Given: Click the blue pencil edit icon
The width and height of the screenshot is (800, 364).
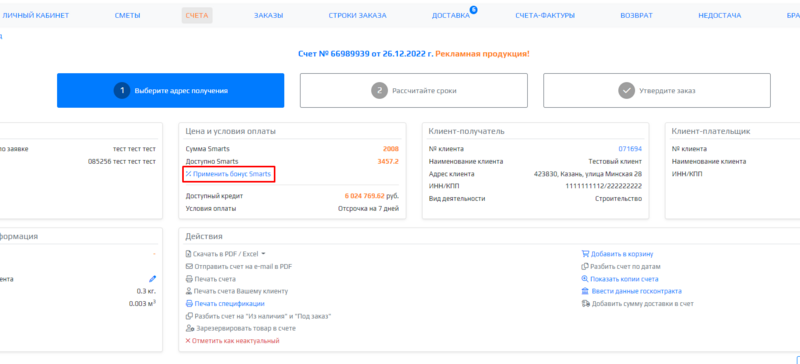Looking at the screenshot, I should click(153, 279).
